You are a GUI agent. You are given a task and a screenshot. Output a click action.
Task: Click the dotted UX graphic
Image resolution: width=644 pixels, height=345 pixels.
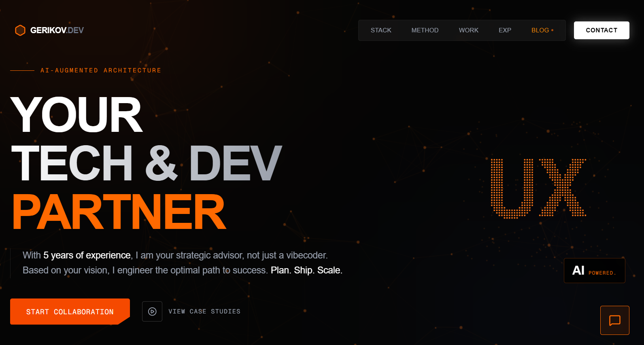538,188
